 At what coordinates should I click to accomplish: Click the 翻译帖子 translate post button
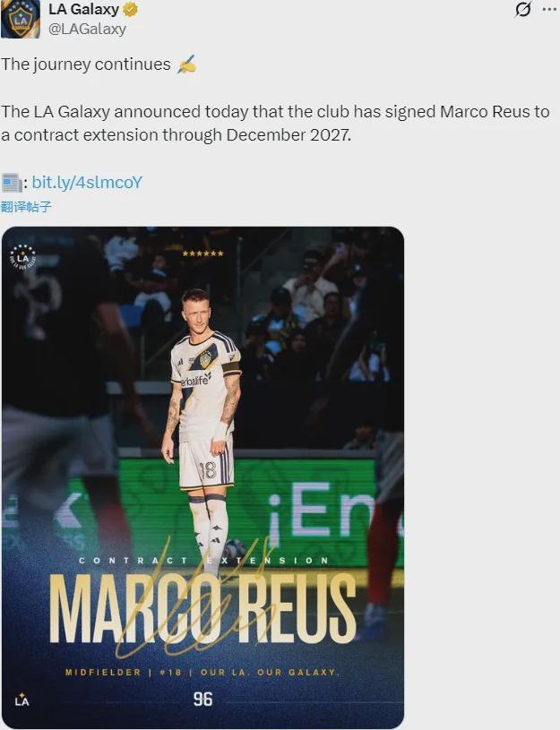(x=26, y=207)
